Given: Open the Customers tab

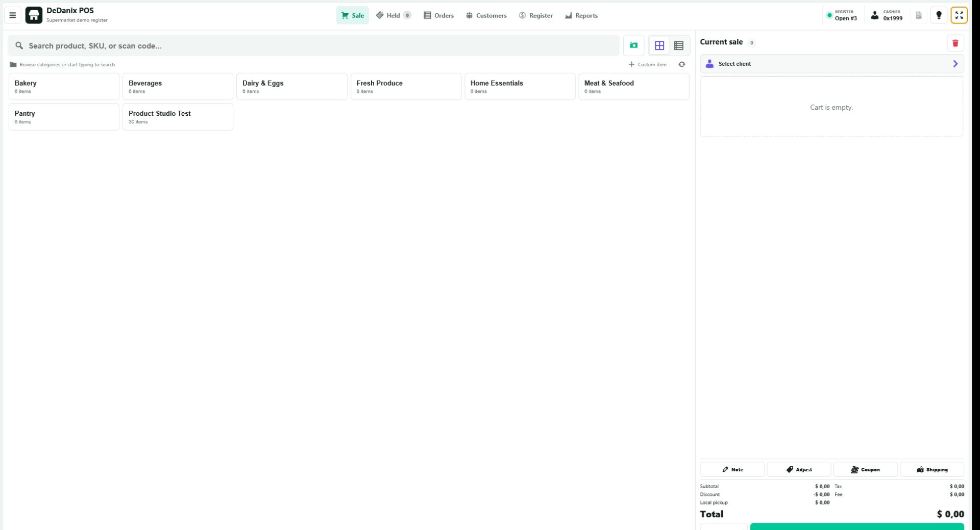Looking at the screenshot, I should [x=486, y=15].
